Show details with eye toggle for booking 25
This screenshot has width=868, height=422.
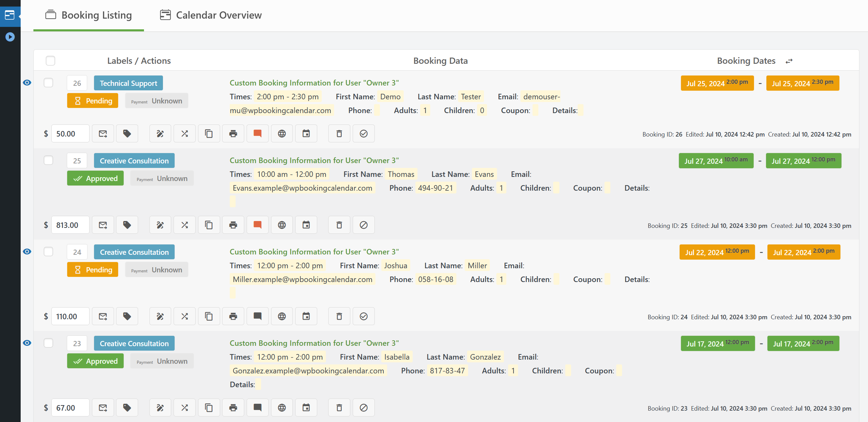(x=27, y=160)
